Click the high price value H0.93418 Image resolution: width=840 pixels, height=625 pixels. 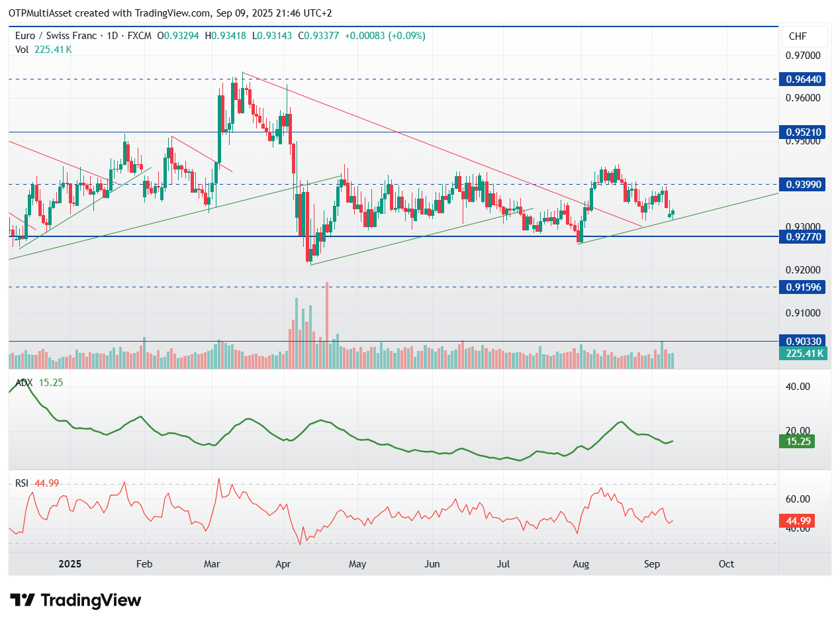point(227,36)
